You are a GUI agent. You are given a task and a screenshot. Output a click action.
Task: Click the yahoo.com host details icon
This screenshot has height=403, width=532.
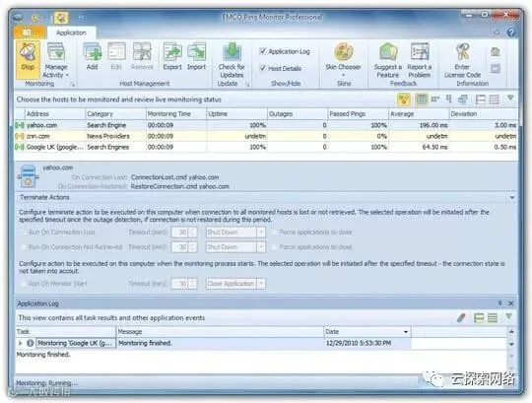(28, 175)
